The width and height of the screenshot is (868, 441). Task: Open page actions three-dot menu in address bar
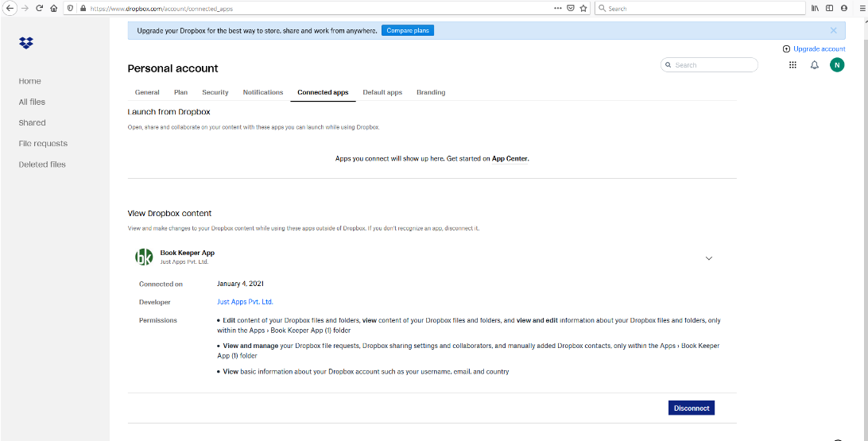click(557, 8)
